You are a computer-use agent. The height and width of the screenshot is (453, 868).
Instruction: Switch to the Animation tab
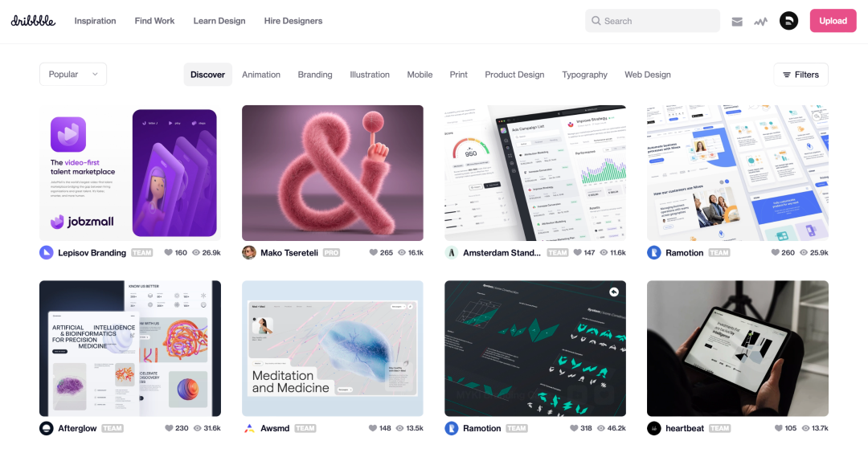pyautogui.click(x=260, y=75)
